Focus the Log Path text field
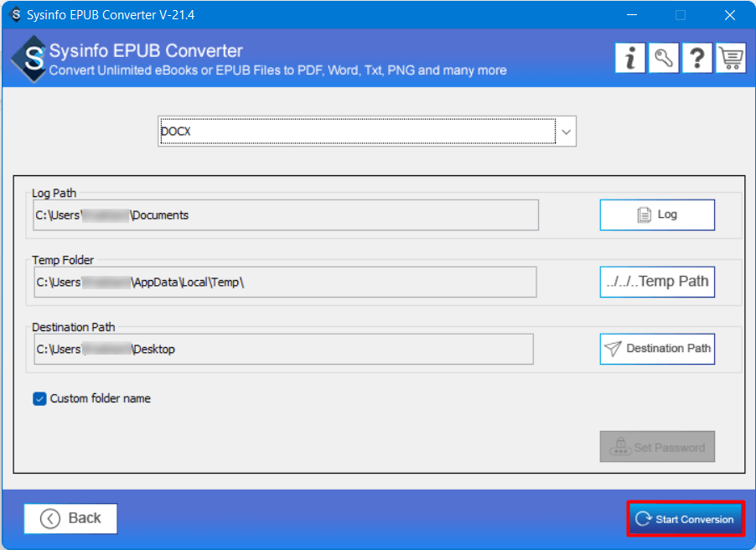The height and width of the screenshot is (550, 756). (x=286, y=215)
